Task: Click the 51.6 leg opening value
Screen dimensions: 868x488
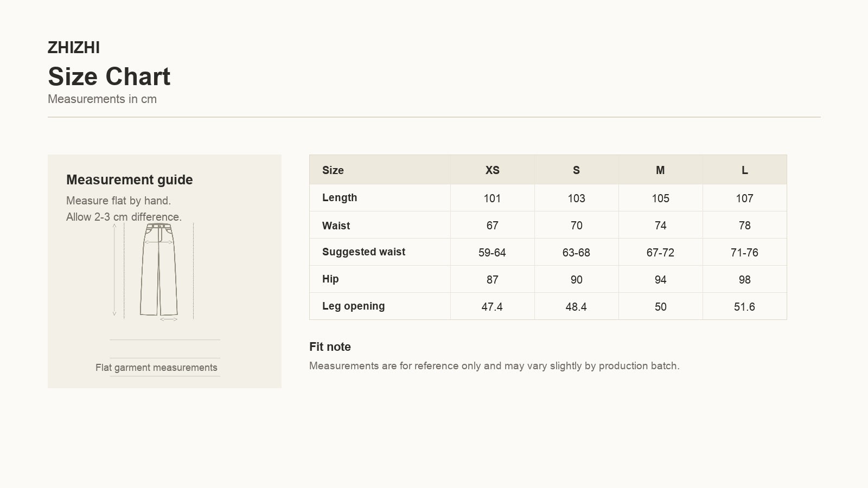Action: click(744, 307)
